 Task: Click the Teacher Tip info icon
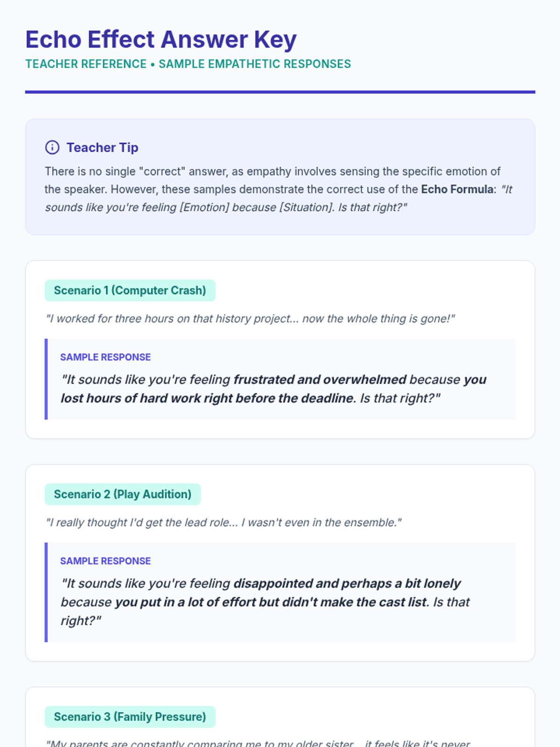pos(52,148)
